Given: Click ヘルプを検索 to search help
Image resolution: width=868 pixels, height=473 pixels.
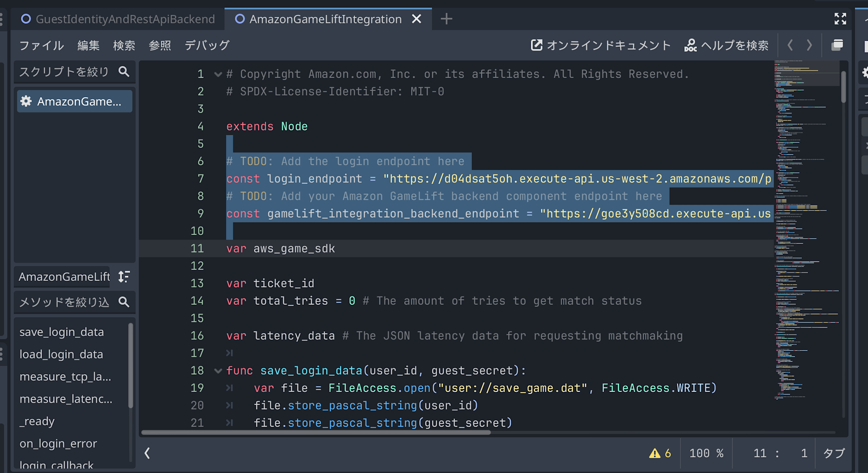Looking at the screenshot, I should (726, 45).
